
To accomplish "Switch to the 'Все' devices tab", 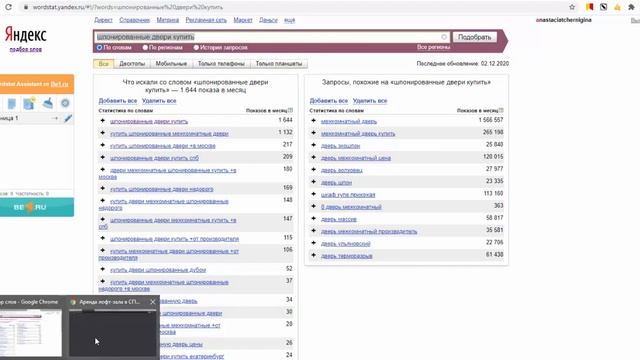I will coord(103,64).
